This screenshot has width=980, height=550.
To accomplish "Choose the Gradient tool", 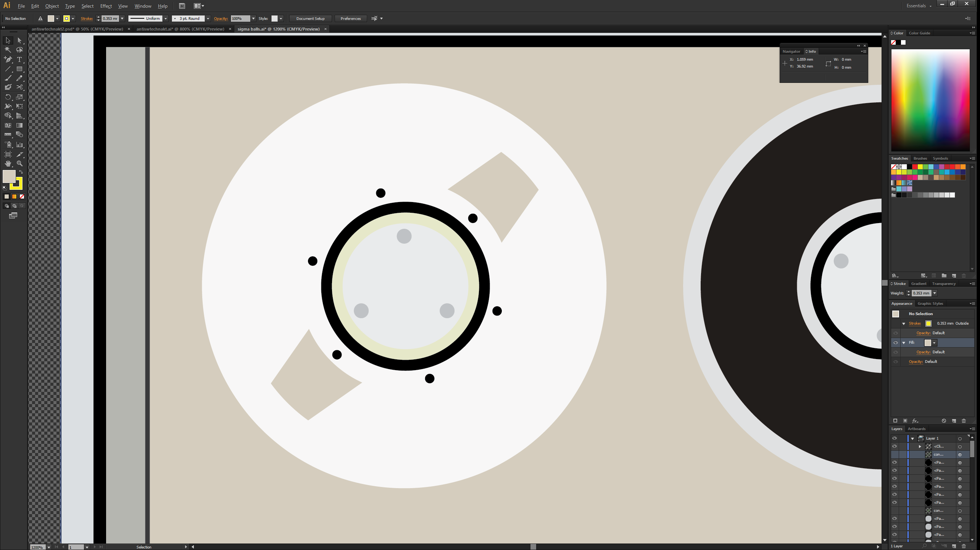I will pyautogui.click(x=19, y=125).
